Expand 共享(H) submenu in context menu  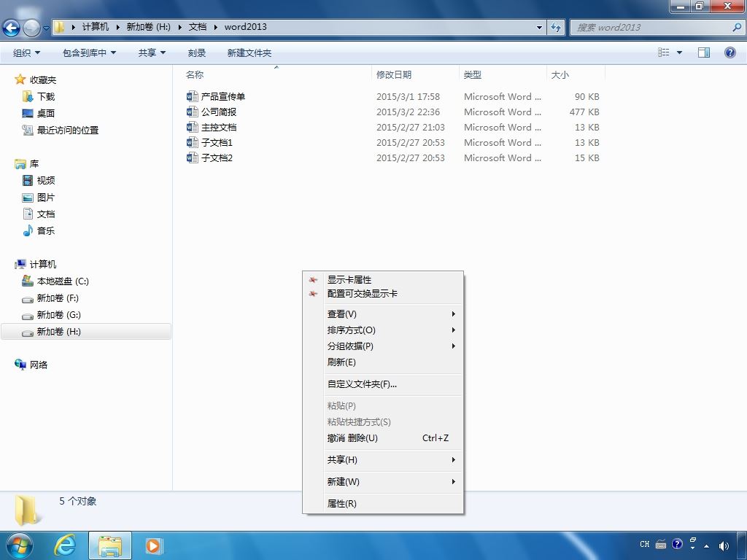[382, 460]
